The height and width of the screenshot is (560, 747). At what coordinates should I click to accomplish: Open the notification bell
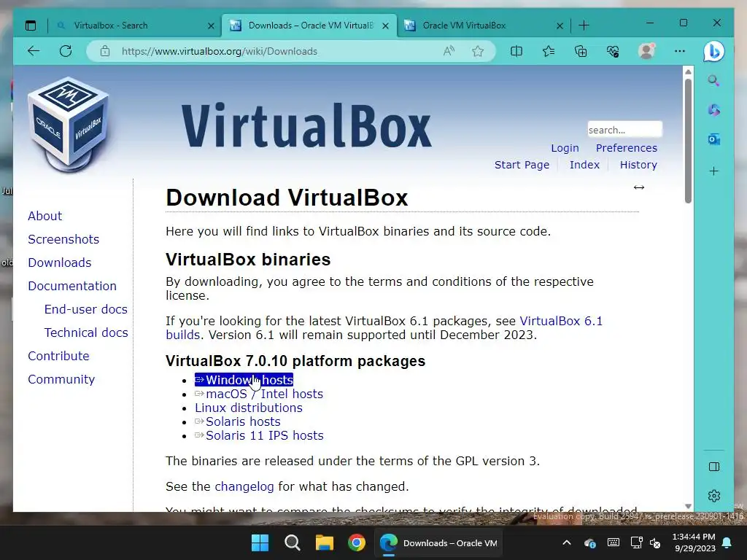point(727,542)
